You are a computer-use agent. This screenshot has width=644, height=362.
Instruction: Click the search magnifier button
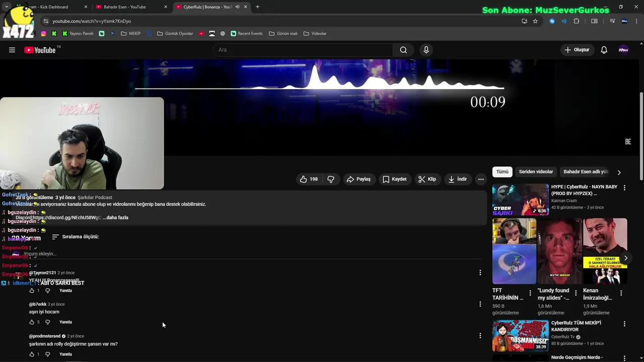[404, 50]
